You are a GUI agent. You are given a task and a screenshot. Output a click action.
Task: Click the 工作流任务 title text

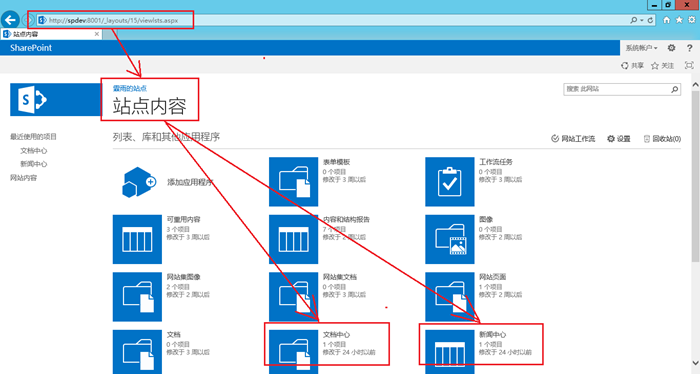tap(496, 162)
